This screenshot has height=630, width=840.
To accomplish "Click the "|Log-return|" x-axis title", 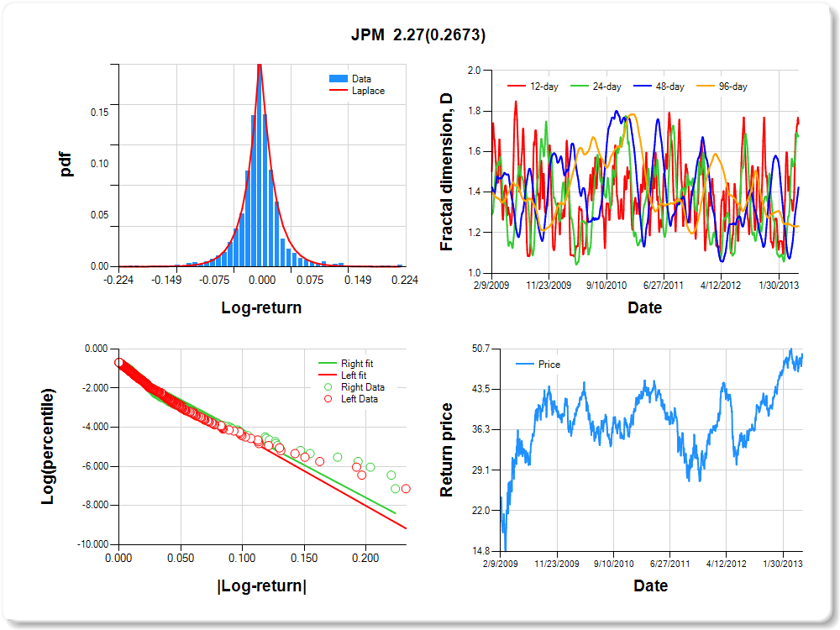I will [262, 586].
